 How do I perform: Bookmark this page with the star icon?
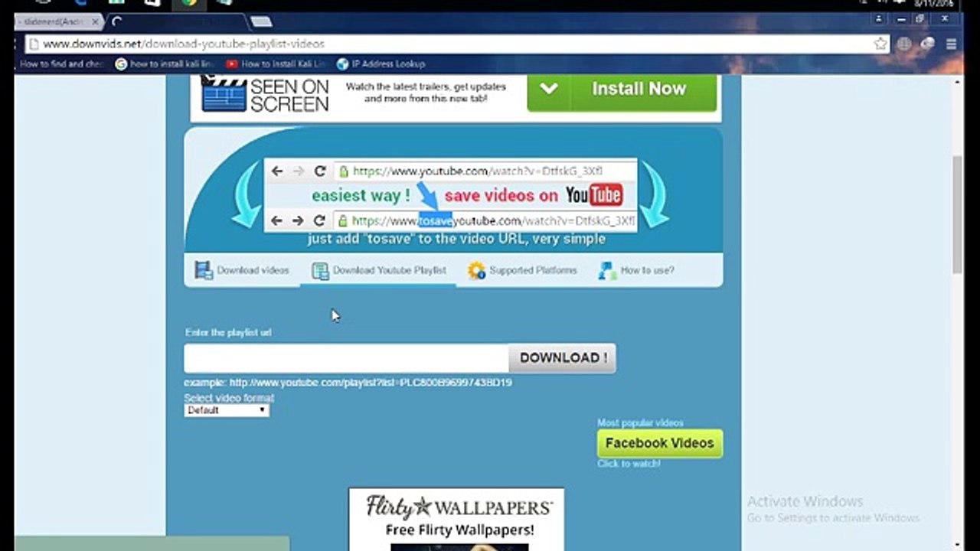point(880,44)
